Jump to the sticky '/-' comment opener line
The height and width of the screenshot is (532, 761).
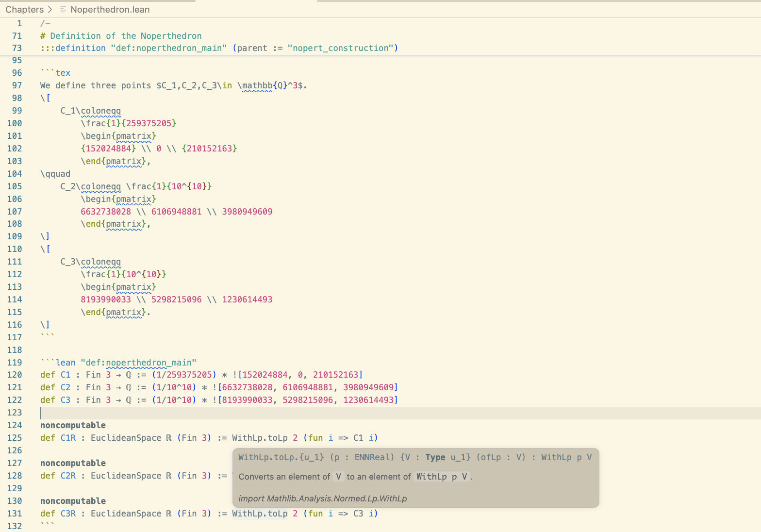click(x=45, y=23)
